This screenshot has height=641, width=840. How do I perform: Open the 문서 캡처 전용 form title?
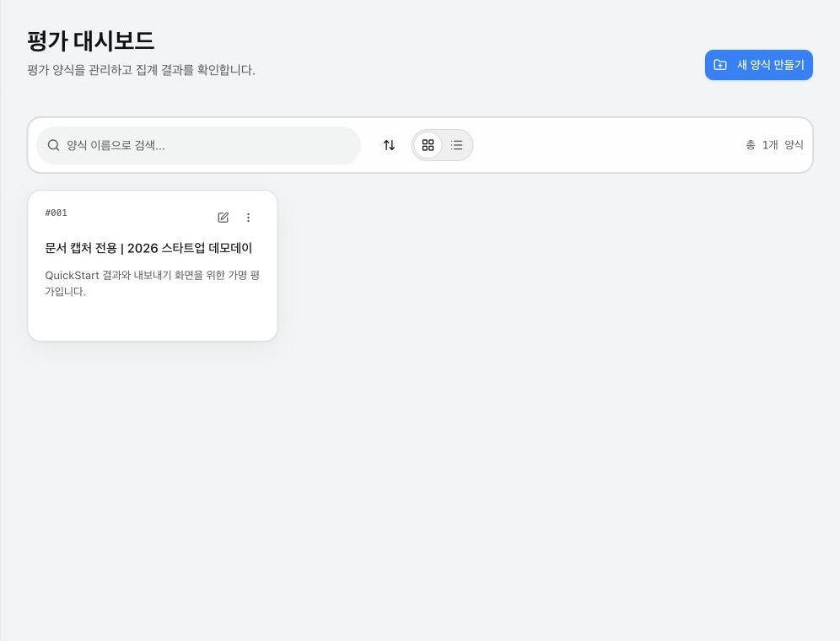pos(148,248)
